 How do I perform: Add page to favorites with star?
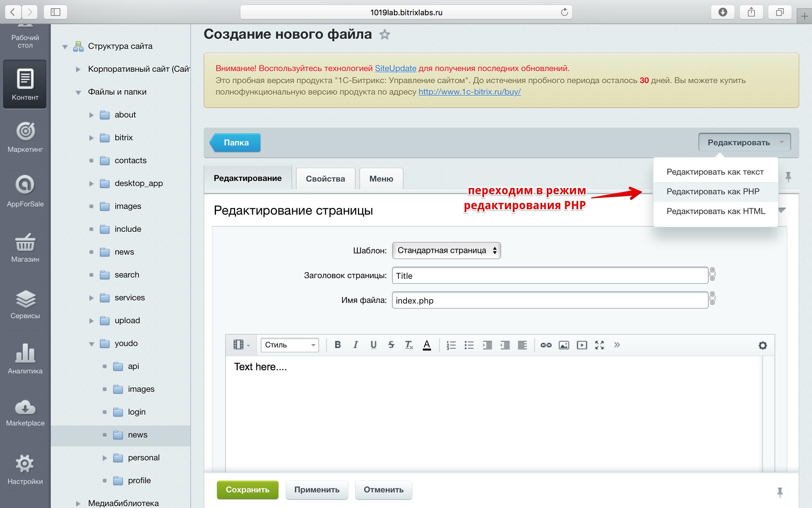tap(384, 34)
